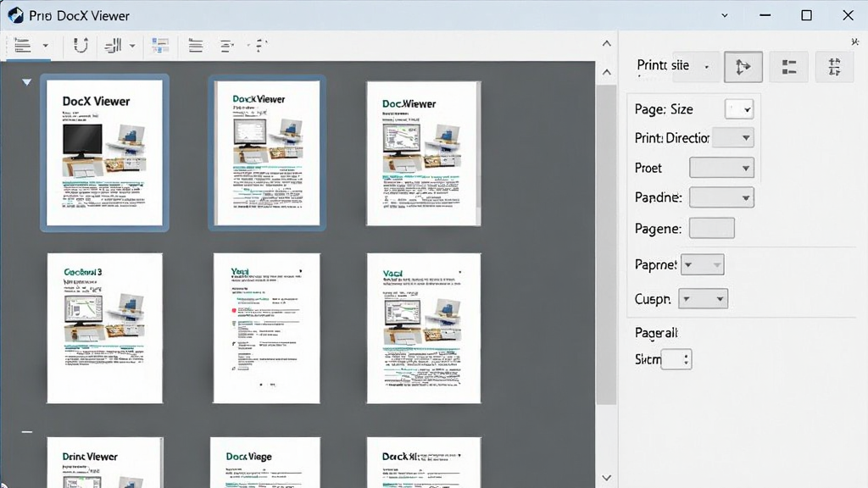Click the pin icon at panel corner
Image resolution: width=868 pixels, height=488 pixels.
click(855, 42)
